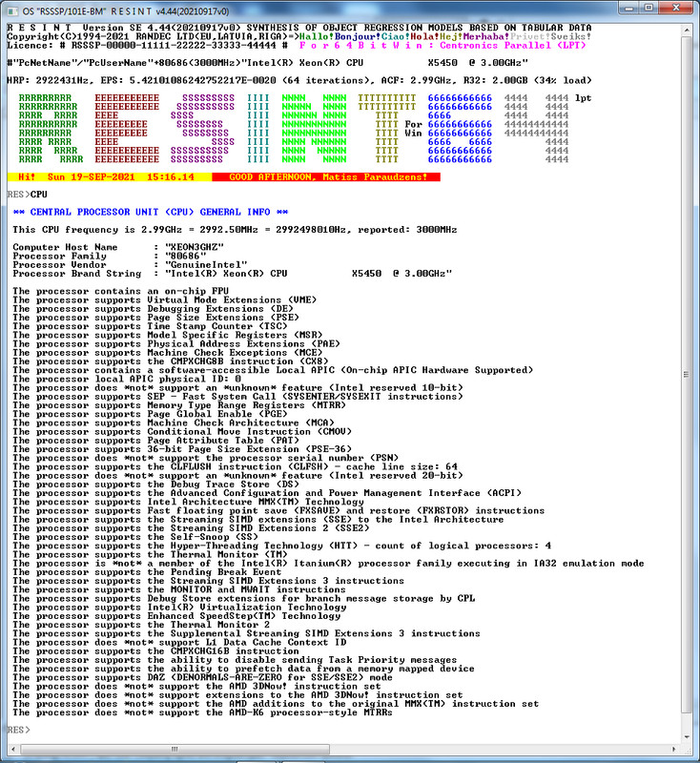Click the 'Computer Host Name' row
700x763 pixels.
pyautogui.click(x=118, y=247)
